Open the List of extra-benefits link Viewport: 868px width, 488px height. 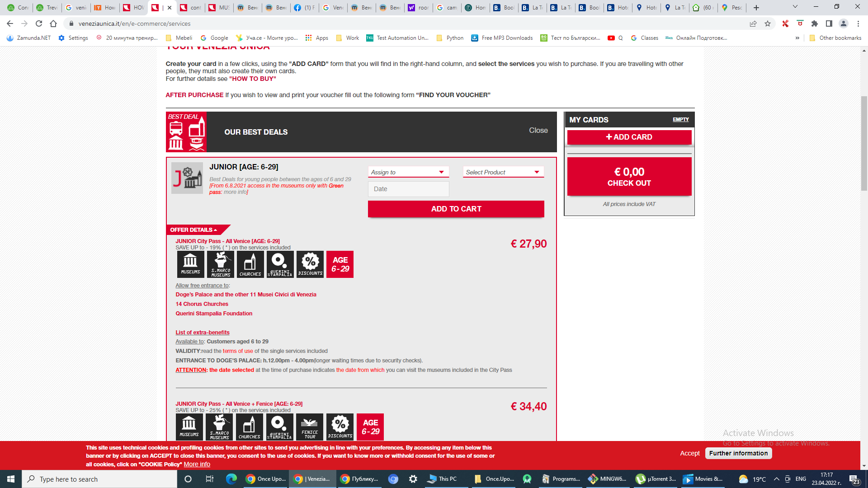pos(203,332)
